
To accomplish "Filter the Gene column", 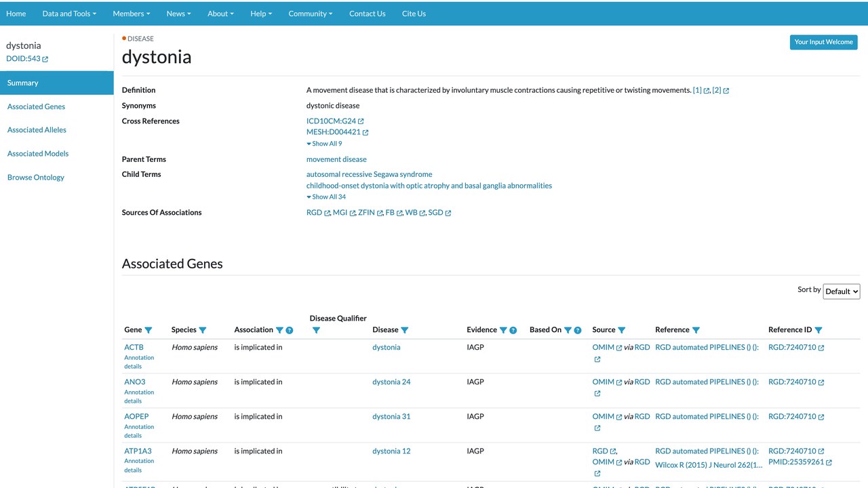I will click(149, 330).
